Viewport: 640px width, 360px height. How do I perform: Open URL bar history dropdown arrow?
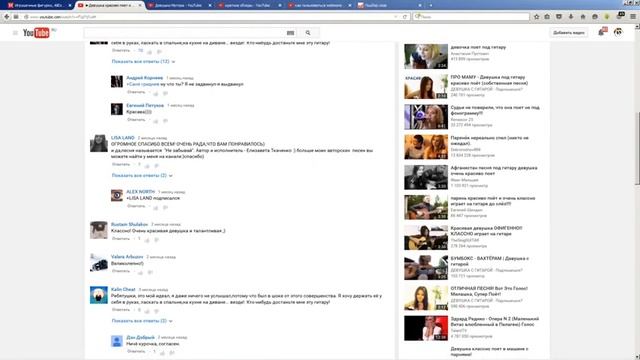pos(396,17)
